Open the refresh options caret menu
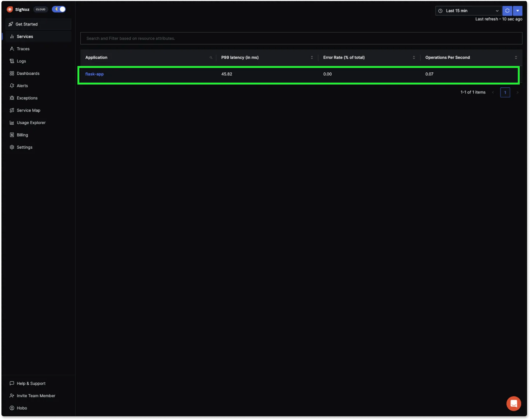 tap(518, 11)
